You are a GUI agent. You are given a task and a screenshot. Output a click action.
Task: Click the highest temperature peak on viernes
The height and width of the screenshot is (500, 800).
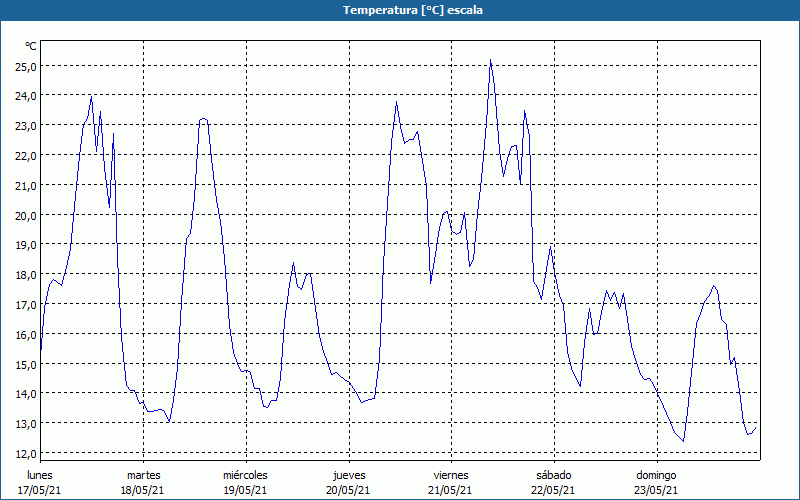pyautogui.click(x=490, y=60)
